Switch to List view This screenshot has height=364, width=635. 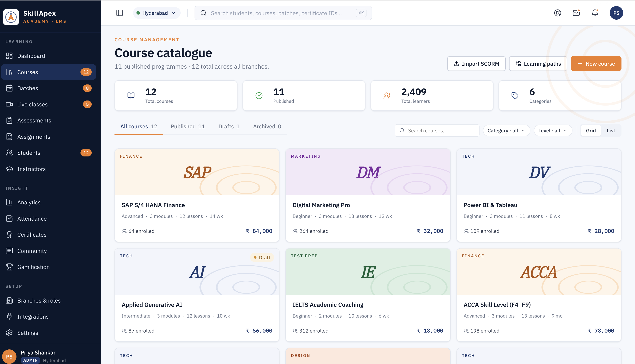pos(611,130)
